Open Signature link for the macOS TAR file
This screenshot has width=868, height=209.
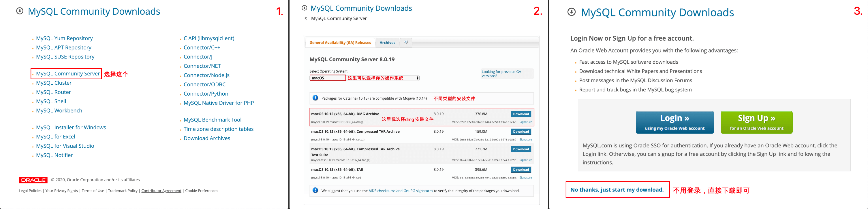coord(525,178)
